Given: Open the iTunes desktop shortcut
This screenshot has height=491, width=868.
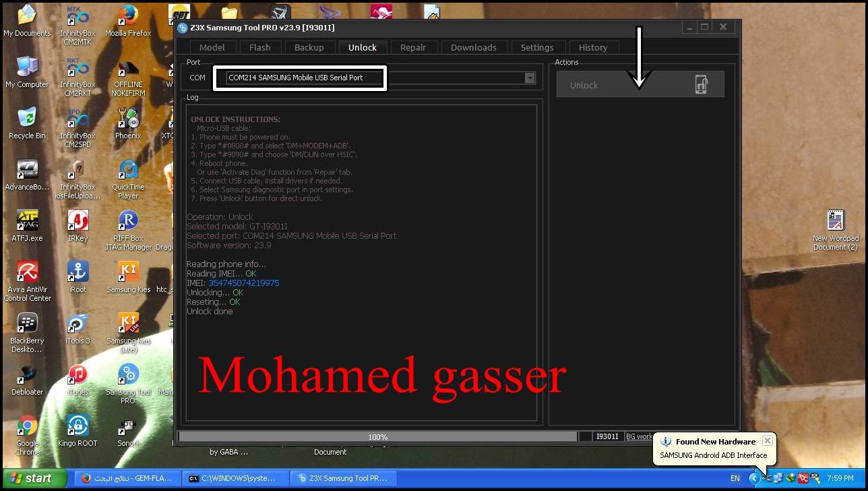Looking at the screenshot, I should 77,379.
